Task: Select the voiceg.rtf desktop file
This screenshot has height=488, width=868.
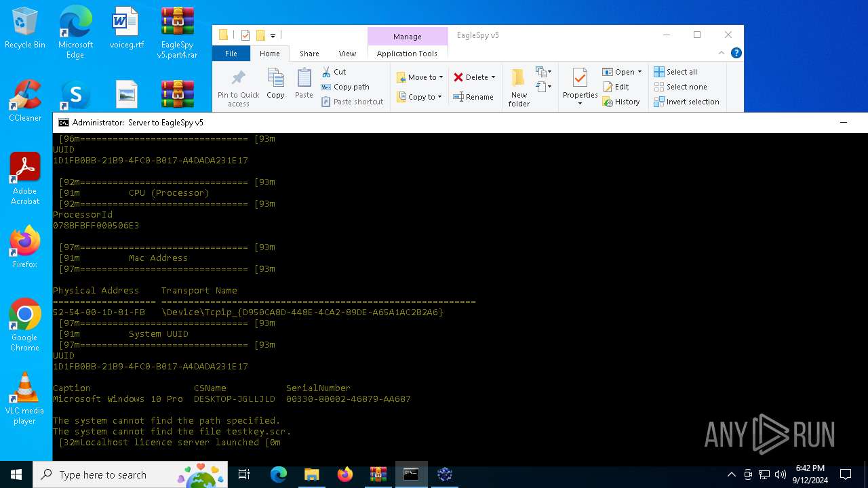Action: 126,28
